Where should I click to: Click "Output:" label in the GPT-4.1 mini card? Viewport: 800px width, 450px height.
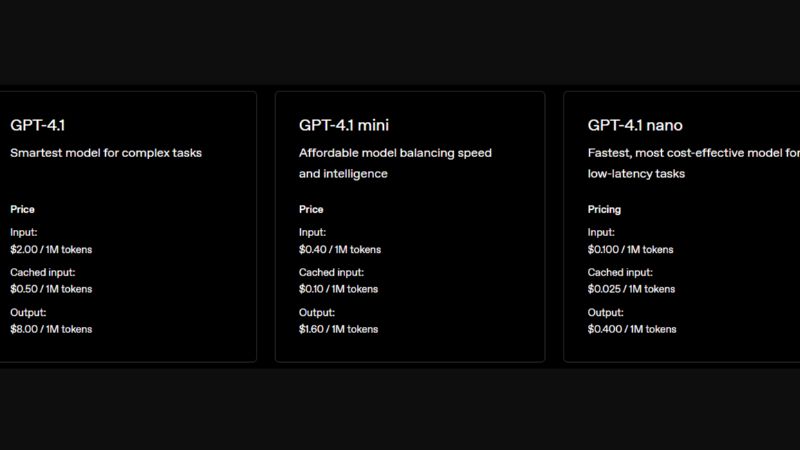point(317,312)
